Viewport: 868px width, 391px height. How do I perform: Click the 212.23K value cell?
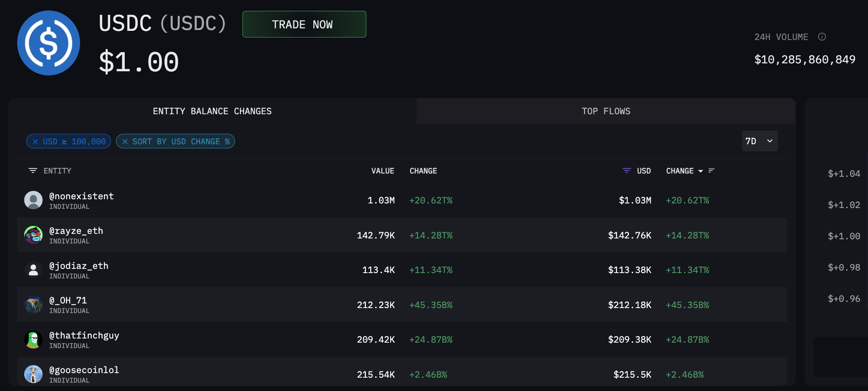coord(376,305)
